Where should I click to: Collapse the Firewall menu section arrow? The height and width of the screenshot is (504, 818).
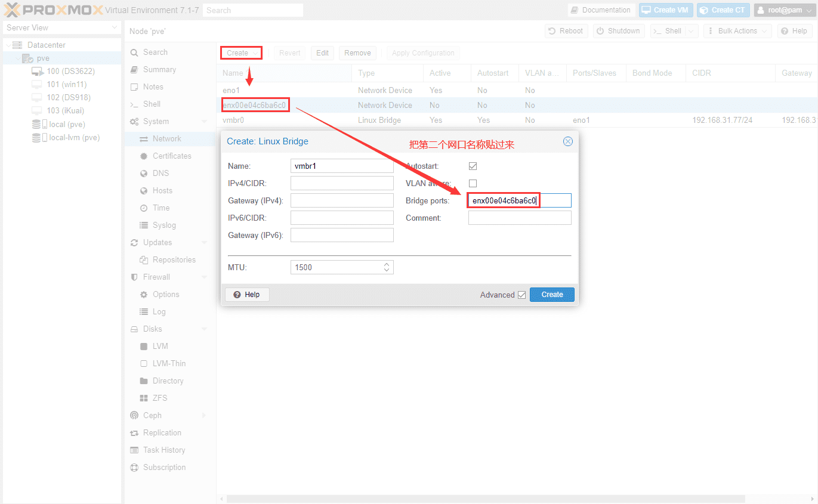point(204,277)
